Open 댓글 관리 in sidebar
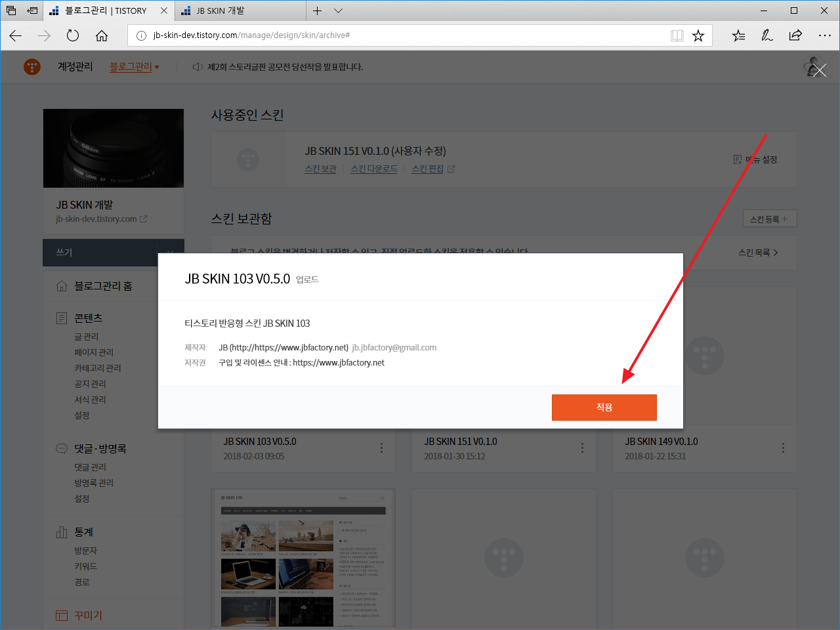 click(90, 467)
